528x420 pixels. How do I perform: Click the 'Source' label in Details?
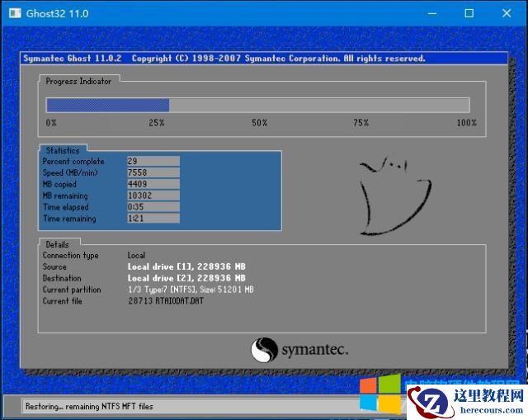(54, 267)
